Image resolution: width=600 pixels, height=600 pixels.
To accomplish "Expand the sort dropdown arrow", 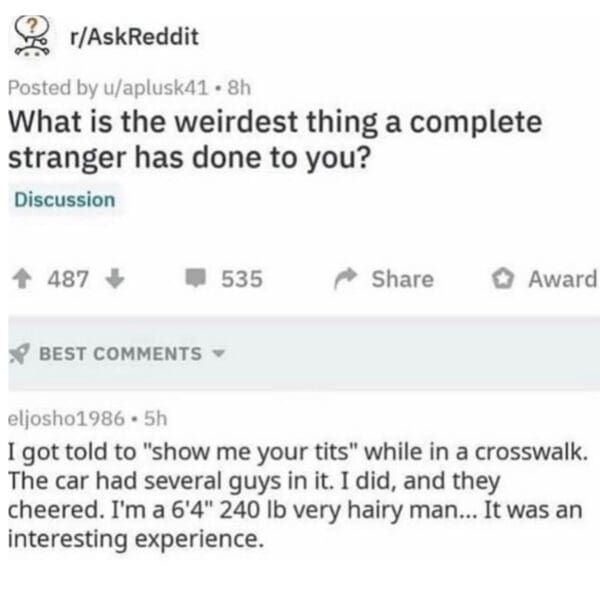I will pyautogui.click(x=216, y=354).
